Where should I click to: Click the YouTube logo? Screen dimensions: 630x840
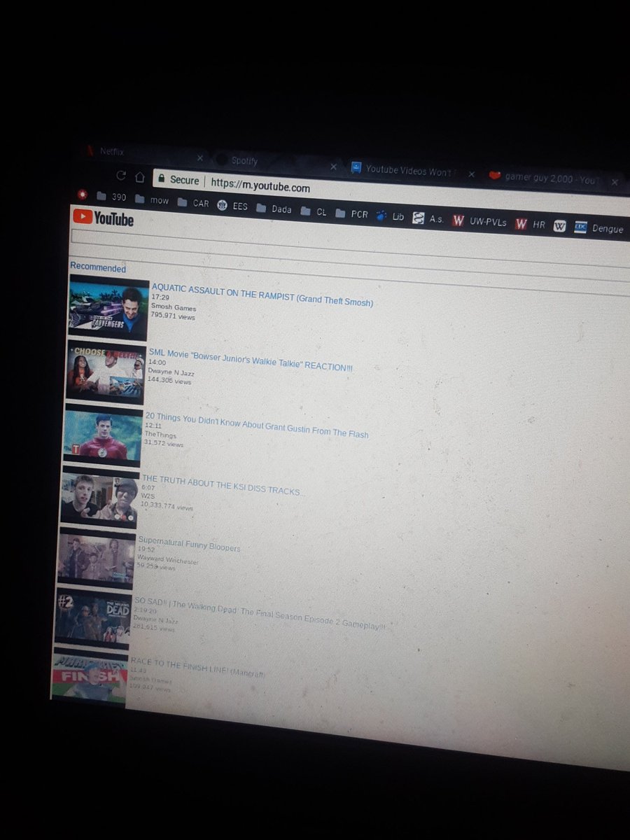(104, 218)
